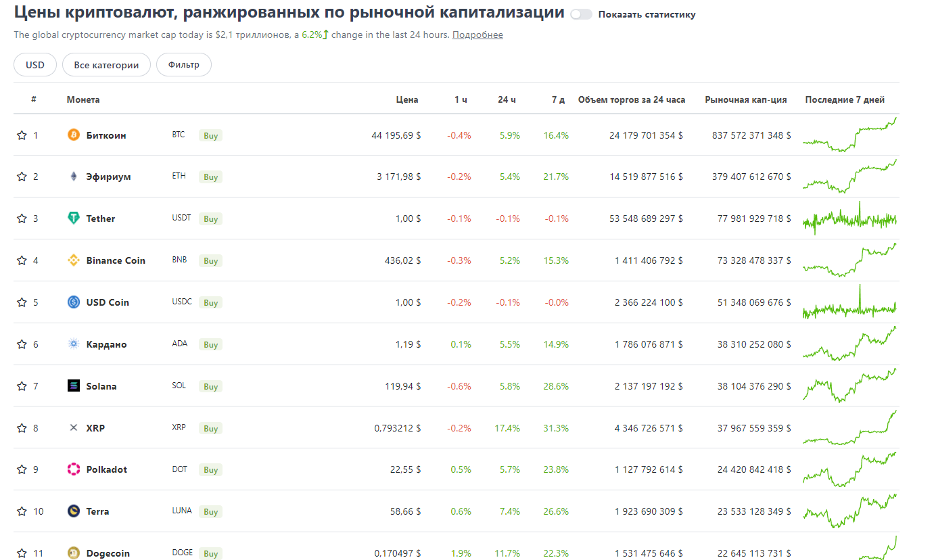Click Buy button for Dogecoin
Image resolution: width=934 pixels, height=560 pixels.
(210, 553)
